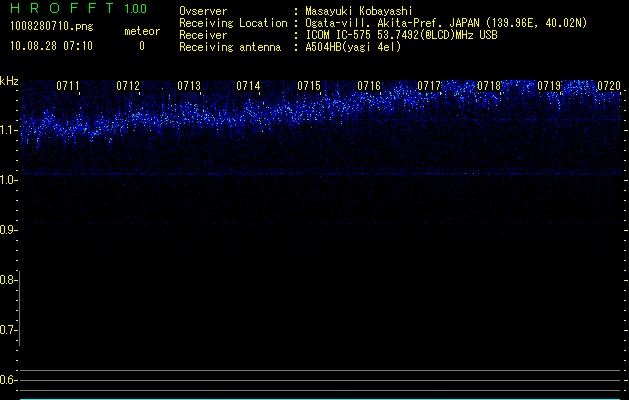Image resolution: width=629 pixels, height=400 pixels.
Task: Click the 0713 time marker
Action: tap(189, 86)
